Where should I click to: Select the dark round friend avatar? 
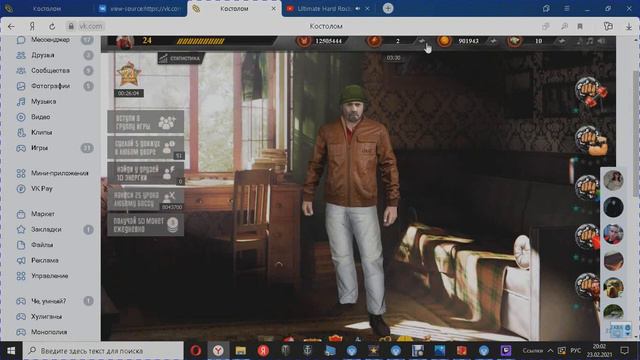point(613,207)
